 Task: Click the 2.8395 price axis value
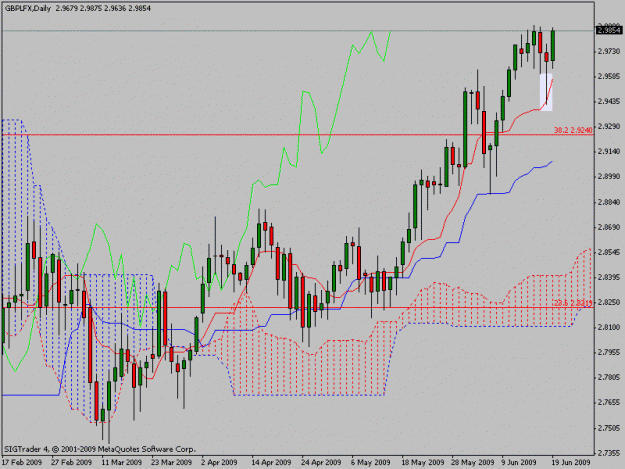pyautogui.click(x=609, y=277)
